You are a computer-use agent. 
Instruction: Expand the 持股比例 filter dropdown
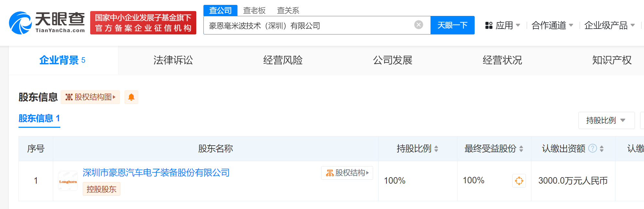(x=606, y=121)
